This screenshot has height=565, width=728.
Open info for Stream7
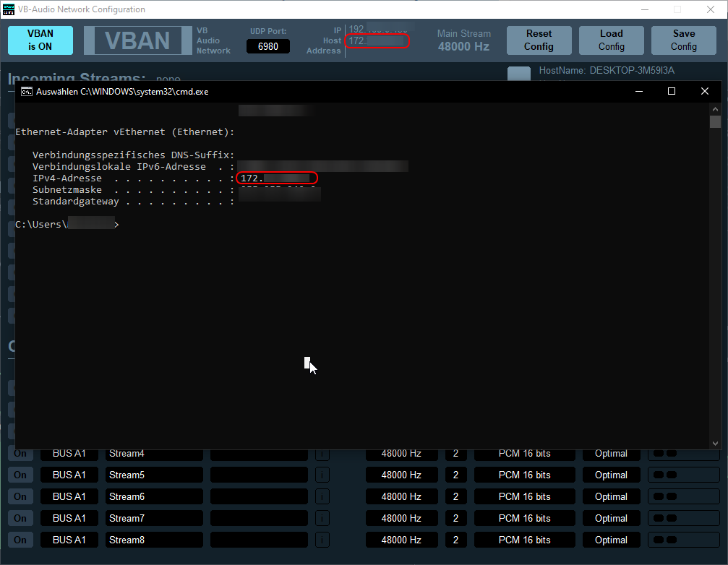tap(322, 518)
